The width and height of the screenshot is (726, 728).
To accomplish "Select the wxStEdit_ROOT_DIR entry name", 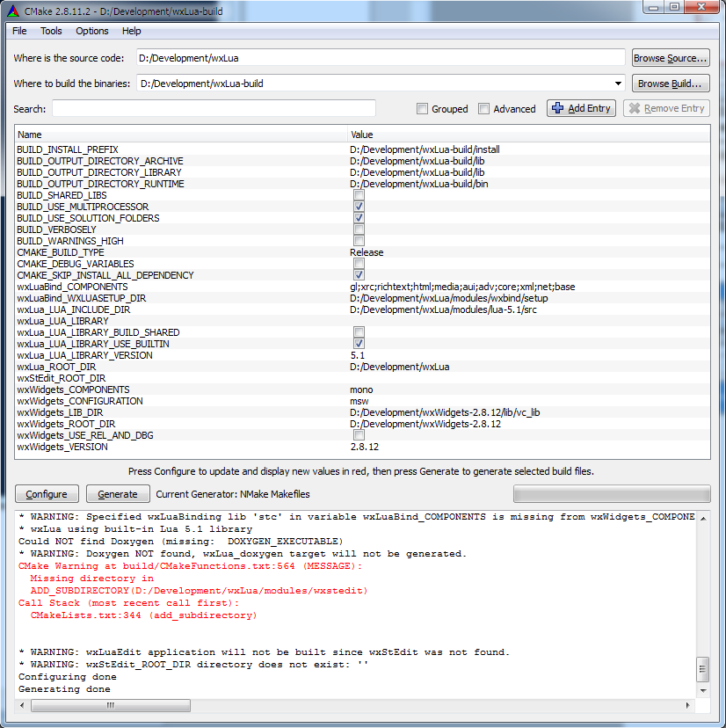I will pyautogui.click(x=62, y=378).
